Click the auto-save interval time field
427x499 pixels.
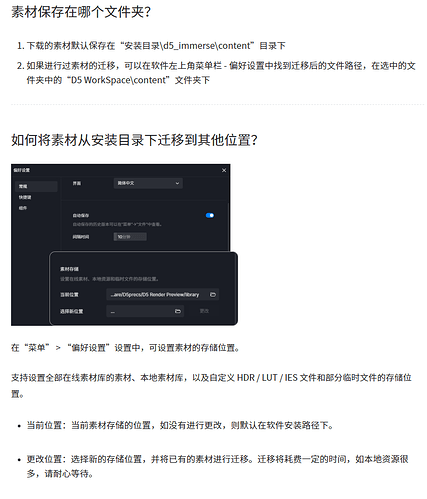point(130,237)
